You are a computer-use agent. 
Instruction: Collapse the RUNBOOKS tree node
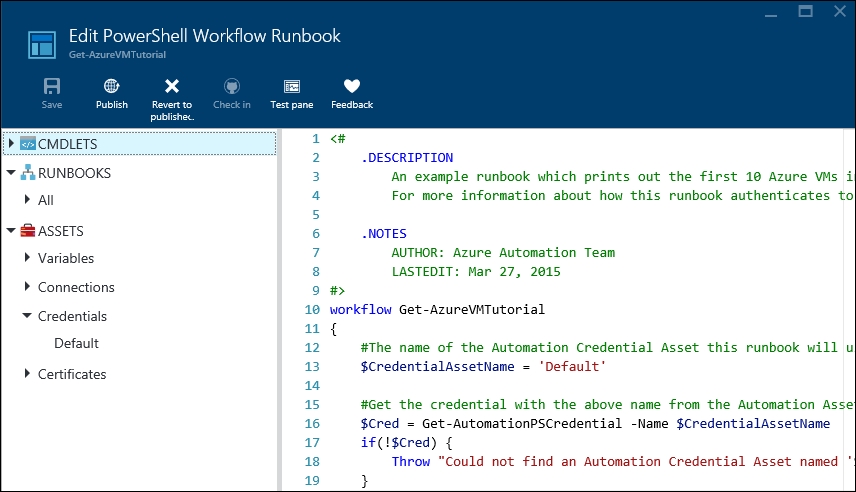(11, 173)
